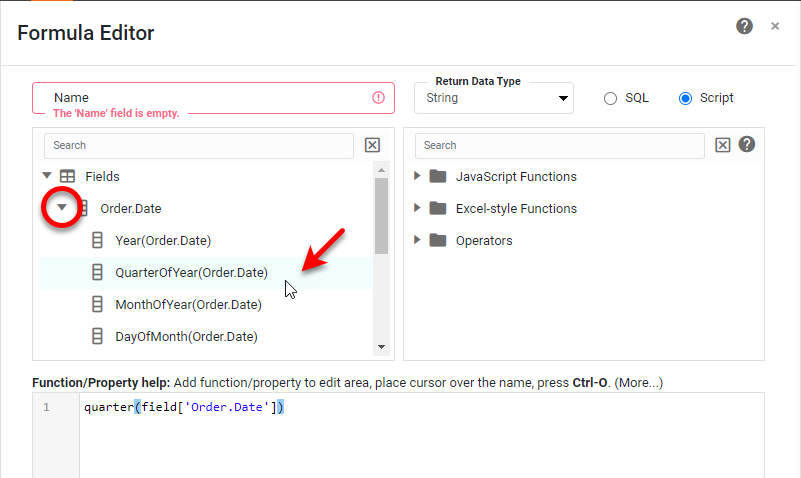Image resolution: width=801 pixels, height=478 pixels.
Task: Collapse the Order.Date tree node
Action: 62,208
